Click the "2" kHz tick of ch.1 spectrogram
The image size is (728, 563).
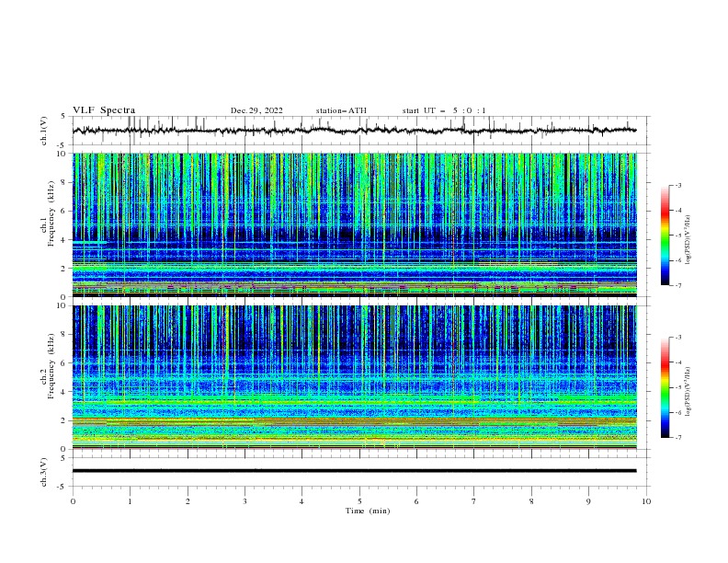click(x=63, y=269)
